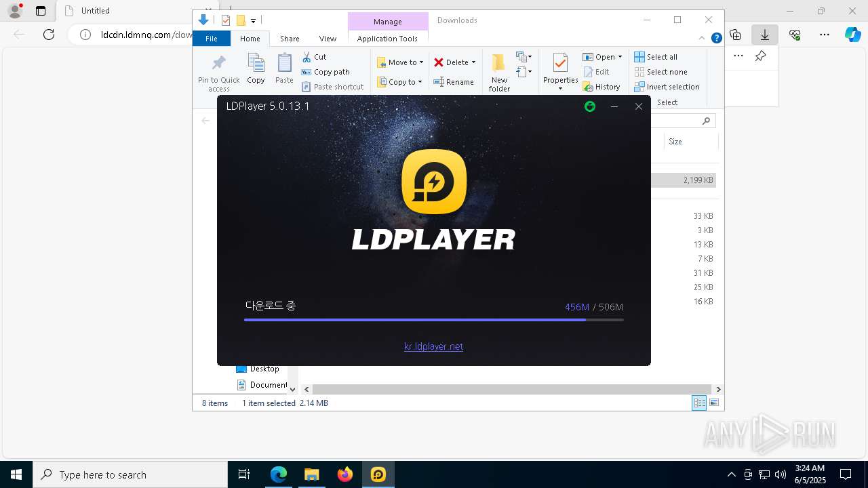Click the Size column header
This screenshot has width=868, height=488.
690,142
